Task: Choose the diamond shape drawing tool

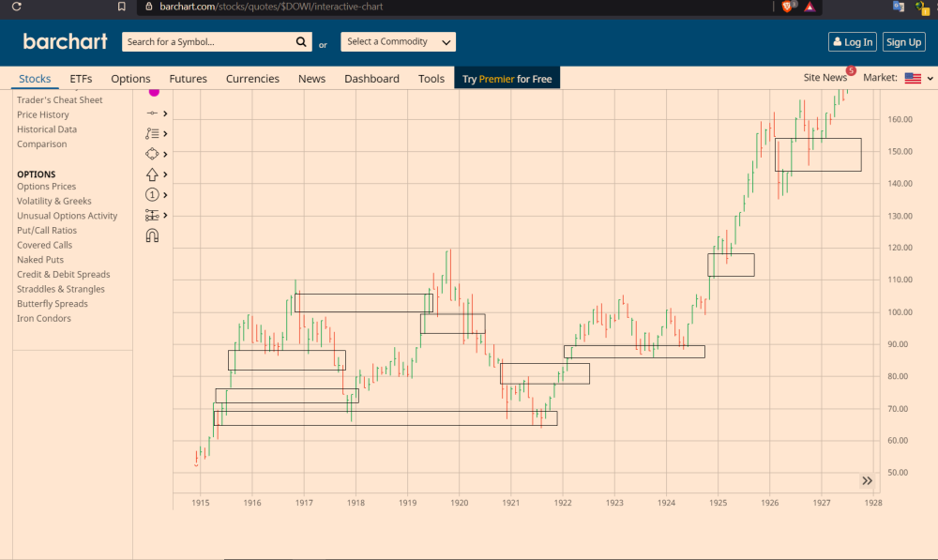Action: (152, 154)
